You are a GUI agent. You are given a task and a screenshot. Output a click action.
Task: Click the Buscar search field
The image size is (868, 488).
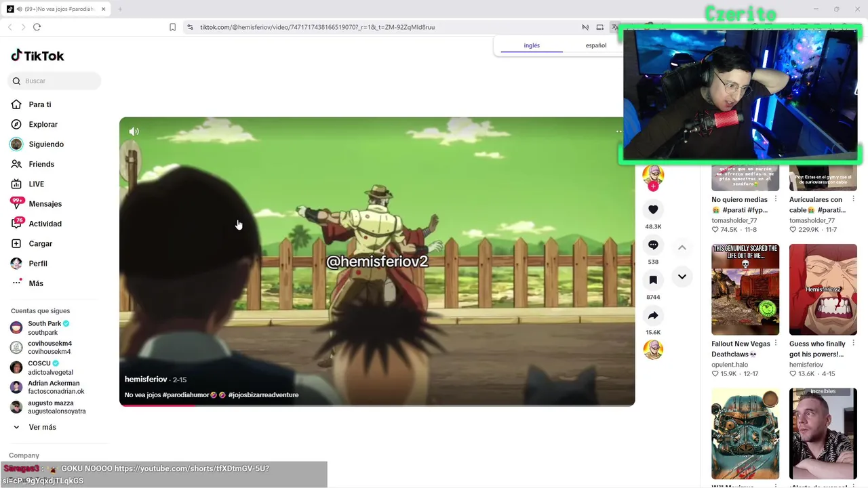[54, 81]
